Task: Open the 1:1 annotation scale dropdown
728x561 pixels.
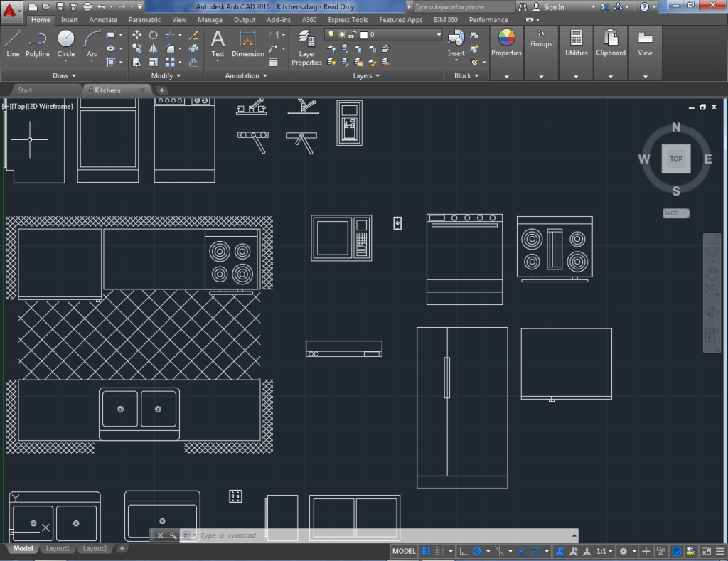Action: (604, 551)
